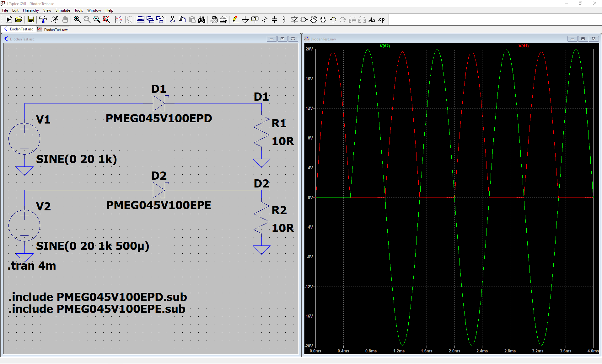
Task: Save the schematic with the floppy disk icon
Action: 30,19
